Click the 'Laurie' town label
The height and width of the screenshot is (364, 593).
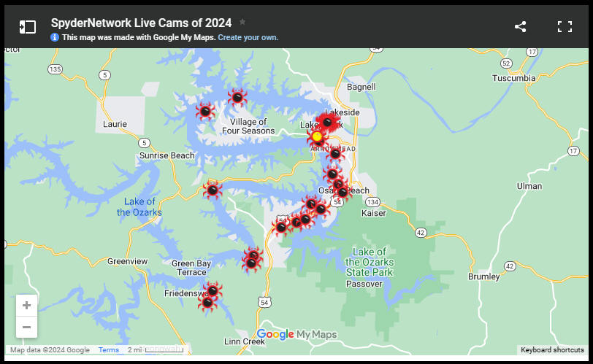tap(115, 124)
